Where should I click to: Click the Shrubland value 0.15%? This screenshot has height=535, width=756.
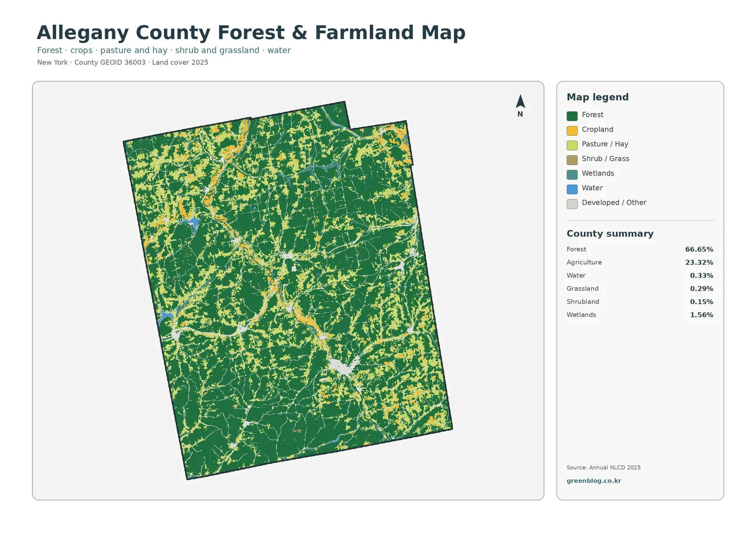pos(701,302)
